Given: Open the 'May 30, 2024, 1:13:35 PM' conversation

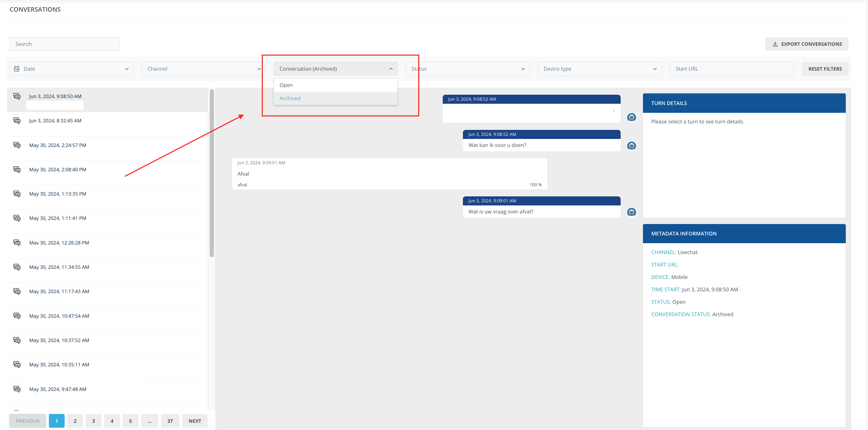Looking at the screenshot, I should 108,197.
